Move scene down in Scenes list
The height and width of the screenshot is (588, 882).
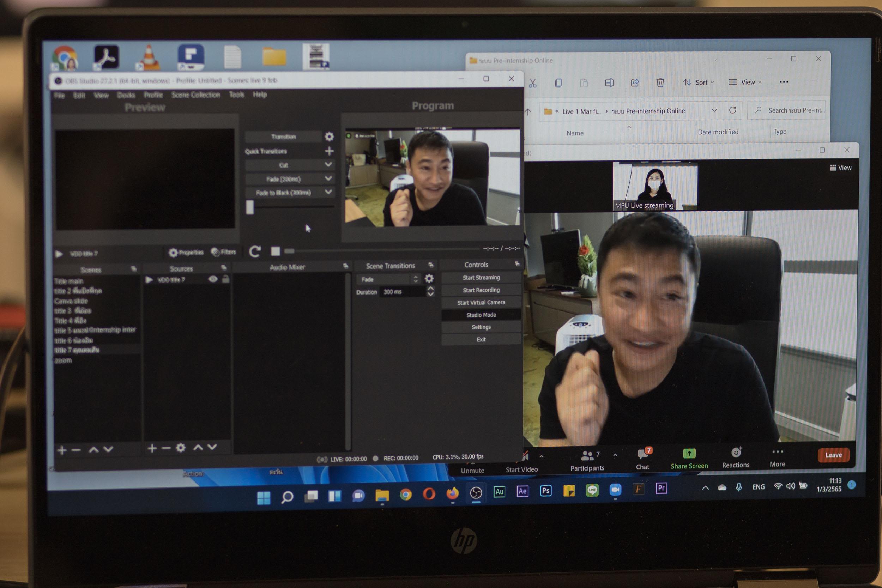[108, 449]
